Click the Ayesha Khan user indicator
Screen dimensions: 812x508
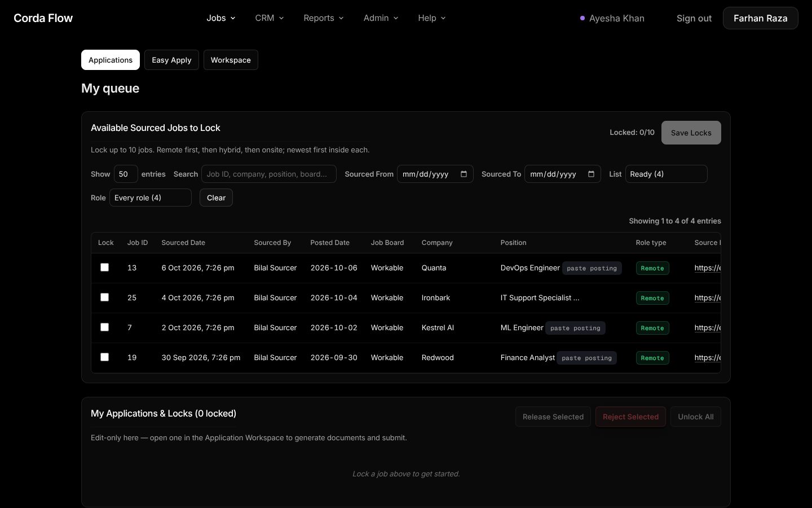coord(612,18)
